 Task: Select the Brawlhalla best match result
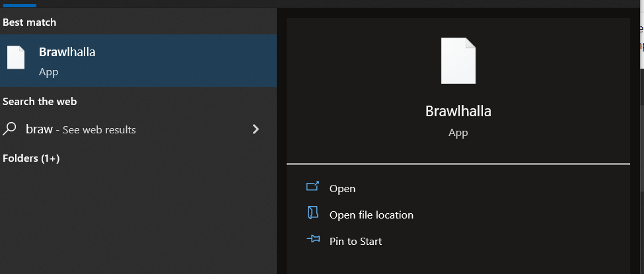coord(138,61)
